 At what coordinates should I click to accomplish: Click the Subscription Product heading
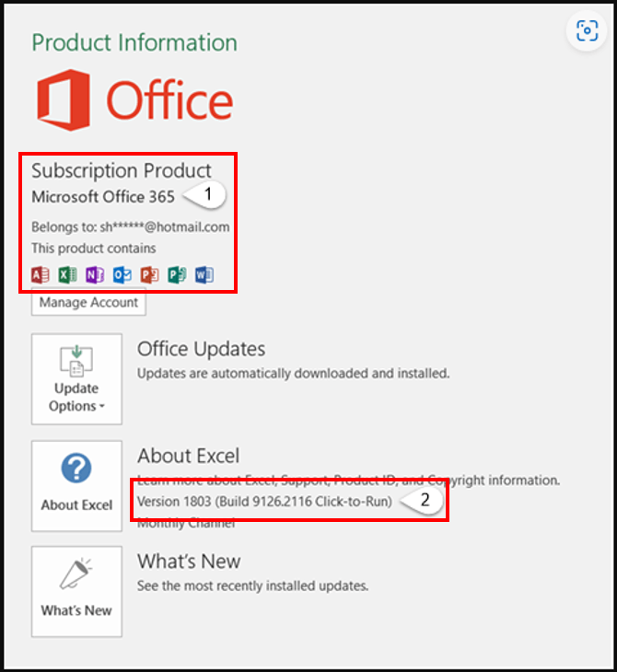pyautogui.click(x=122, y=170)
